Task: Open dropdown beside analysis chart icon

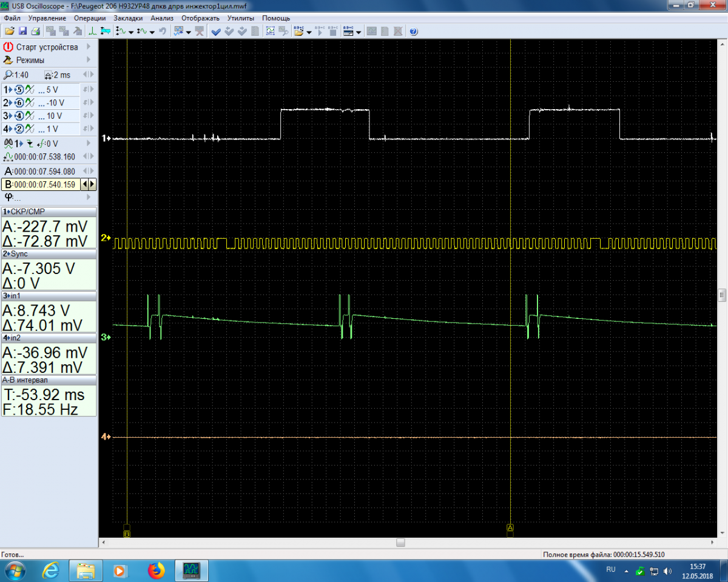Action: coord(189,32)
